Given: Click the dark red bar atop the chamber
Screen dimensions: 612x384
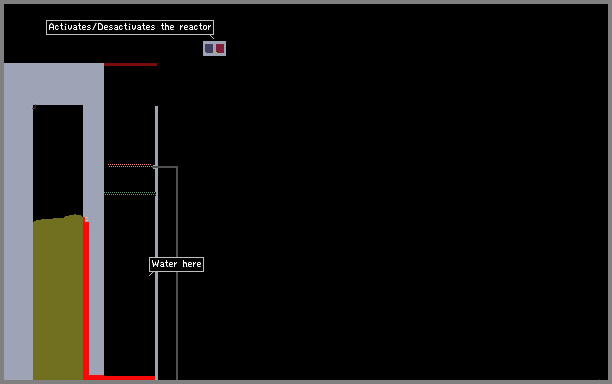Looking at the screenshot, I should pos(130,64).
